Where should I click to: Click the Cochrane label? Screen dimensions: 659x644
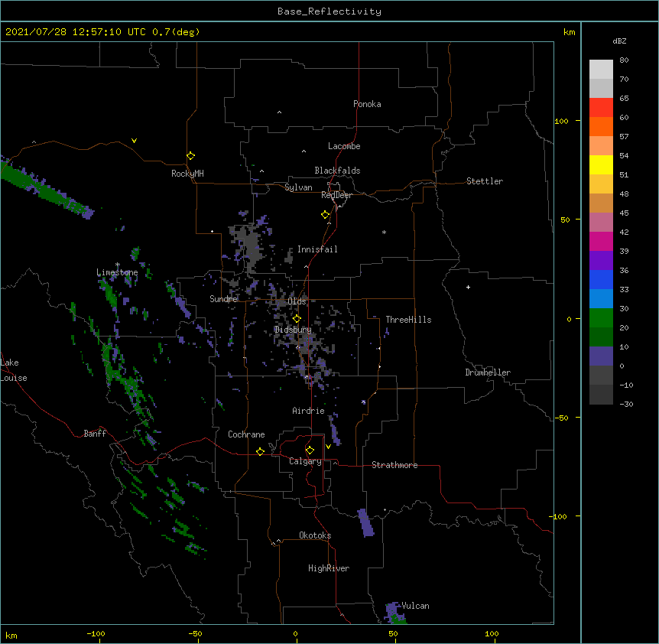click(x=246, y=434)
